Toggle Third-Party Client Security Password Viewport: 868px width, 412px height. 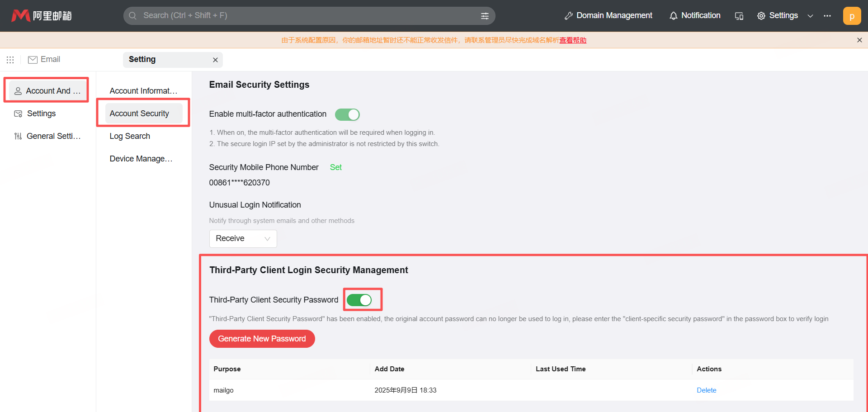[359, 300]
